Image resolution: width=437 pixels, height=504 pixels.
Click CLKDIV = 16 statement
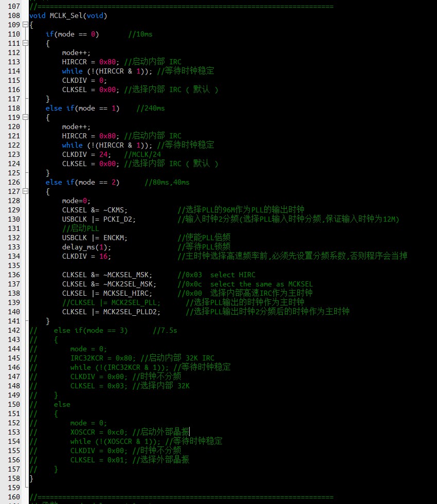[x=86, y=256]
